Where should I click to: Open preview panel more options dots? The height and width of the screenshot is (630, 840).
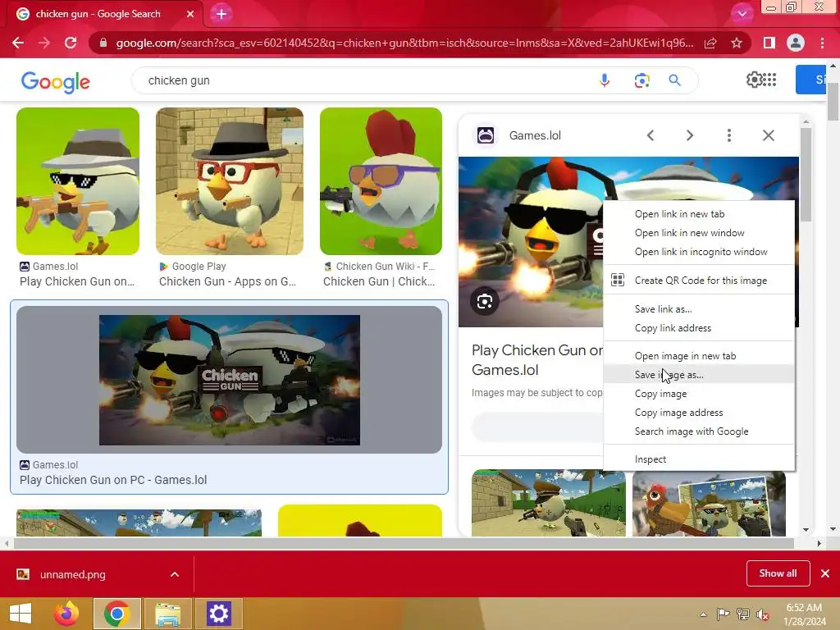[729, 135]
